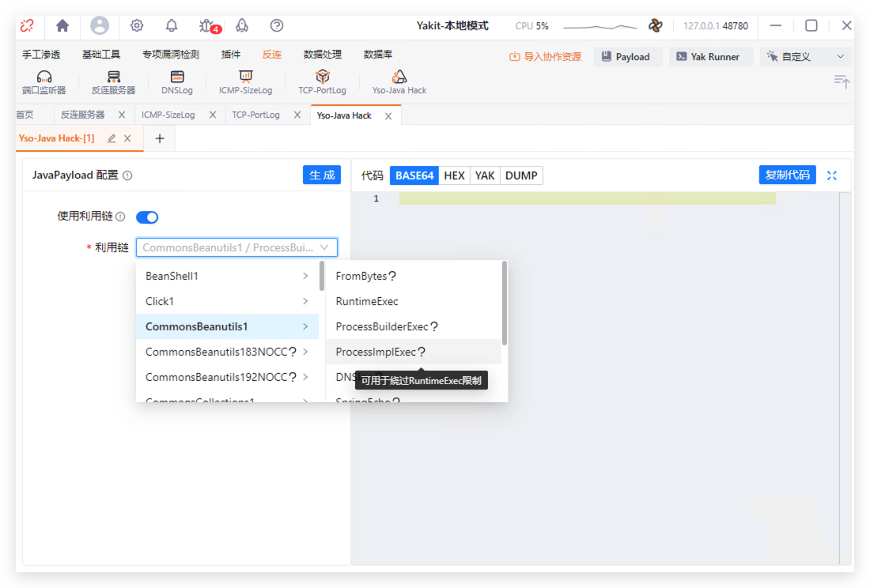870x588 pixels.
Task: Open the 基础工具 menu
Action: pyautogui.click(x=101, y=55)
